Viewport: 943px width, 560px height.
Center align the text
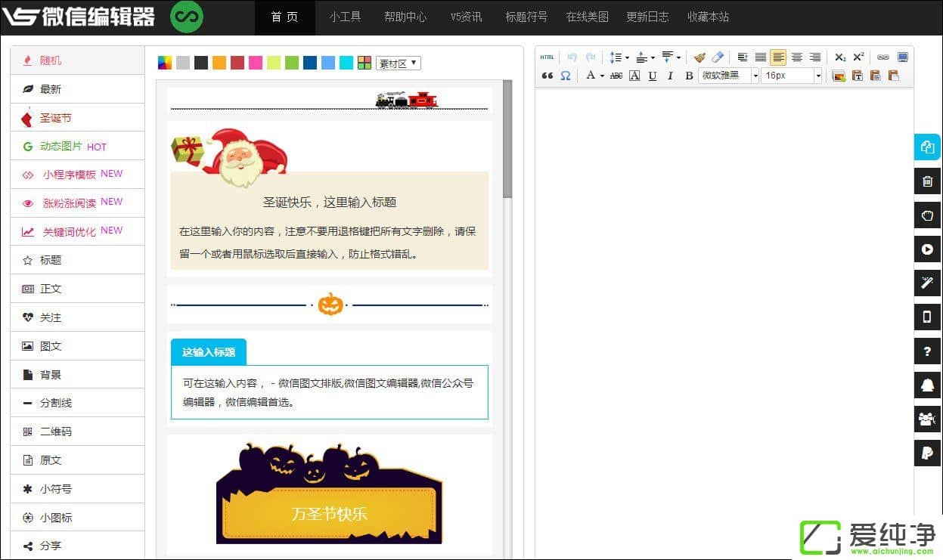point(797,57)
